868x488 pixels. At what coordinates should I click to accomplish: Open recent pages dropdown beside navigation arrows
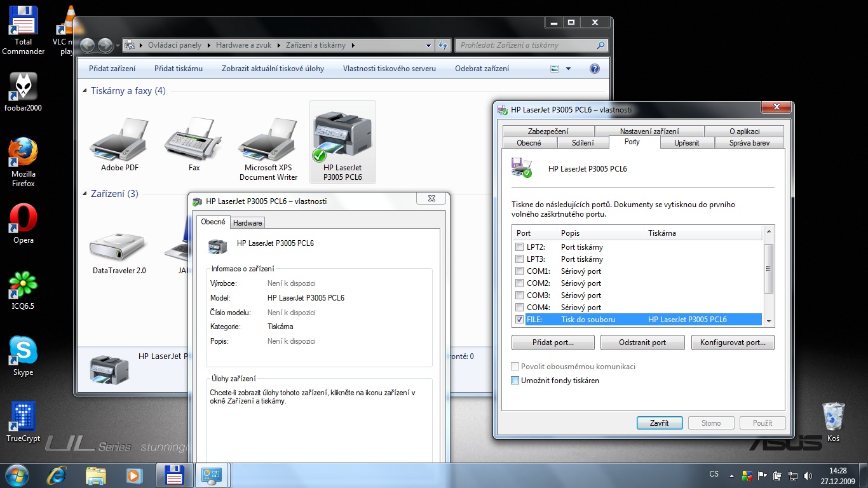(x=117, y=46)
